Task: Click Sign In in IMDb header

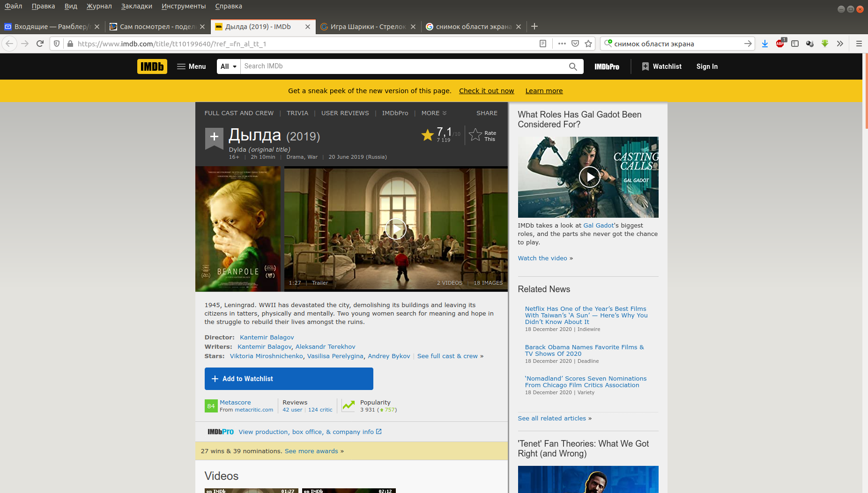Action: coord(707,66)
